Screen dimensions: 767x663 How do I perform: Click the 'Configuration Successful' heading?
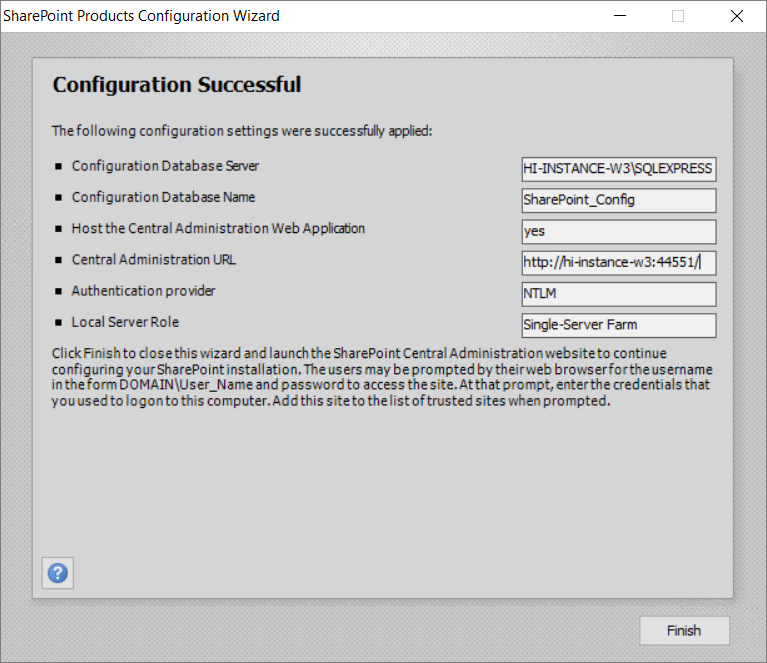click(x=177, y=85)
